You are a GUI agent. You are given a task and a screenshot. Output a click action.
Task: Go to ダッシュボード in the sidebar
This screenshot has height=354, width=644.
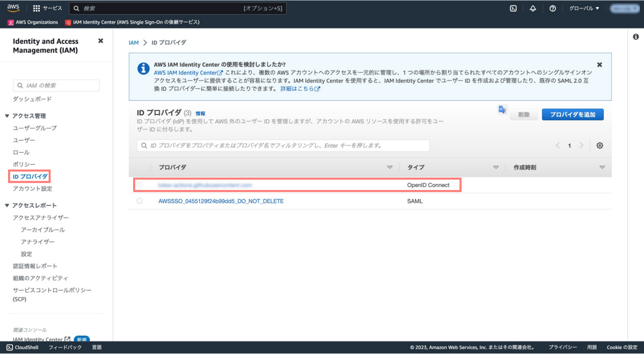click(x=32, y=99)
